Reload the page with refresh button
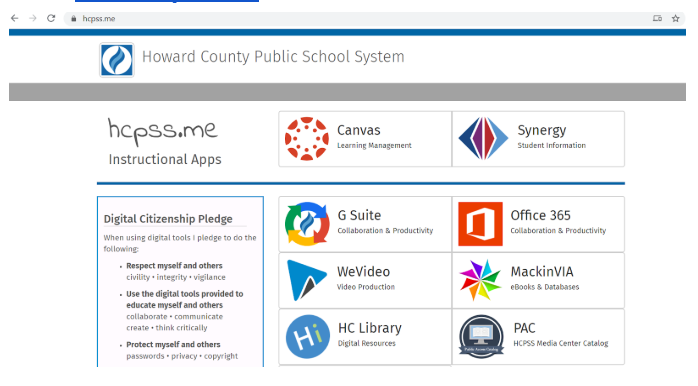This screenshot has height=386, width=698. tap(51, 18)
